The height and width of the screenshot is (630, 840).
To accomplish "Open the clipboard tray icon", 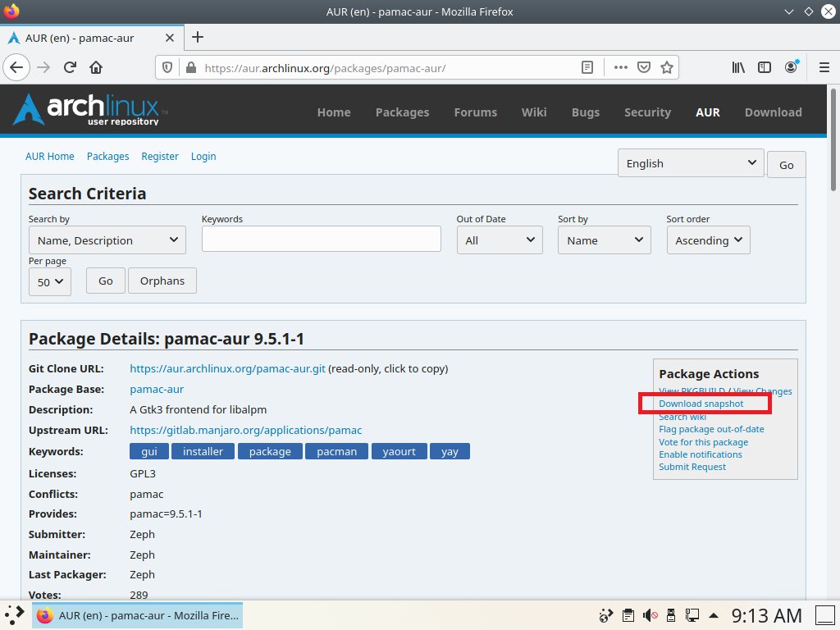I will (x=628, y=615).
